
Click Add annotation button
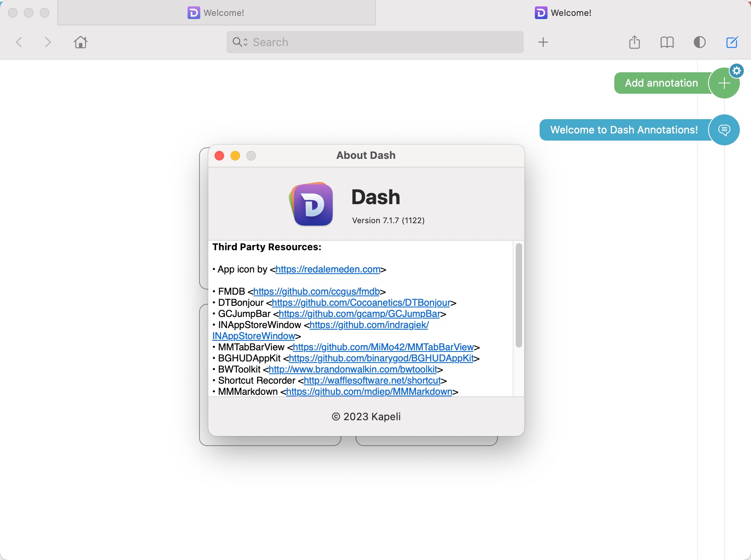661,83
